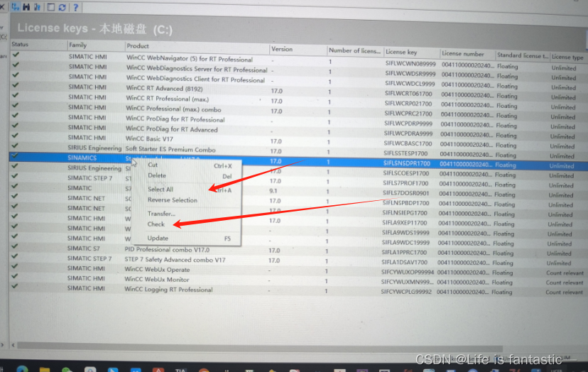The height and width of the screenshot is (372, 588).
Task: Sort by Standard license type column header
Action: tap(523, 55)
